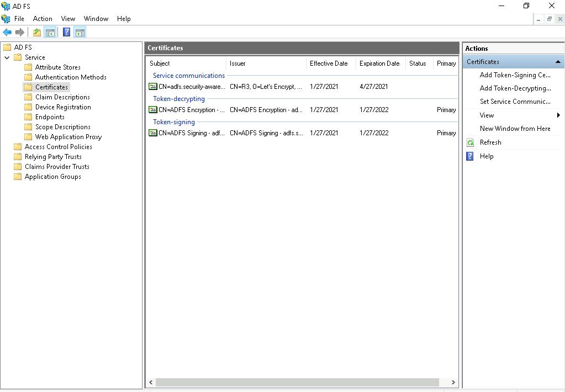
Task: Collapse the Certificates actions section
Action: tap(558, 62)
